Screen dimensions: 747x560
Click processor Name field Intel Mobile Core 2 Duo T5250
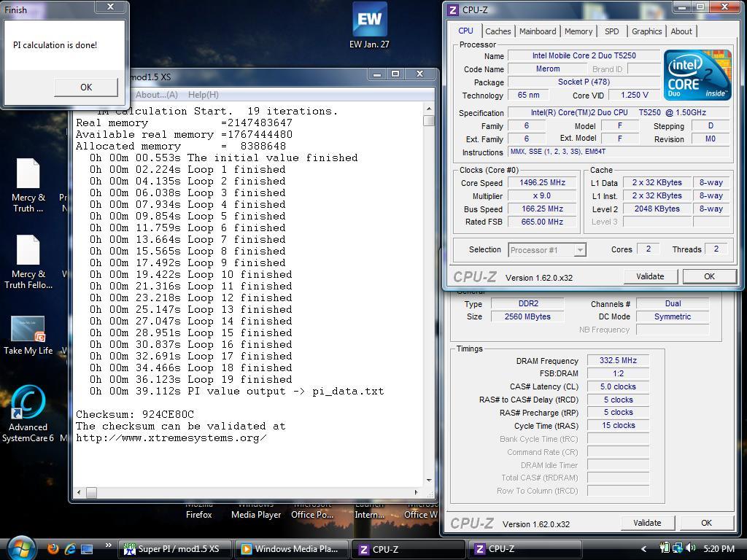(x=584, y=55)
